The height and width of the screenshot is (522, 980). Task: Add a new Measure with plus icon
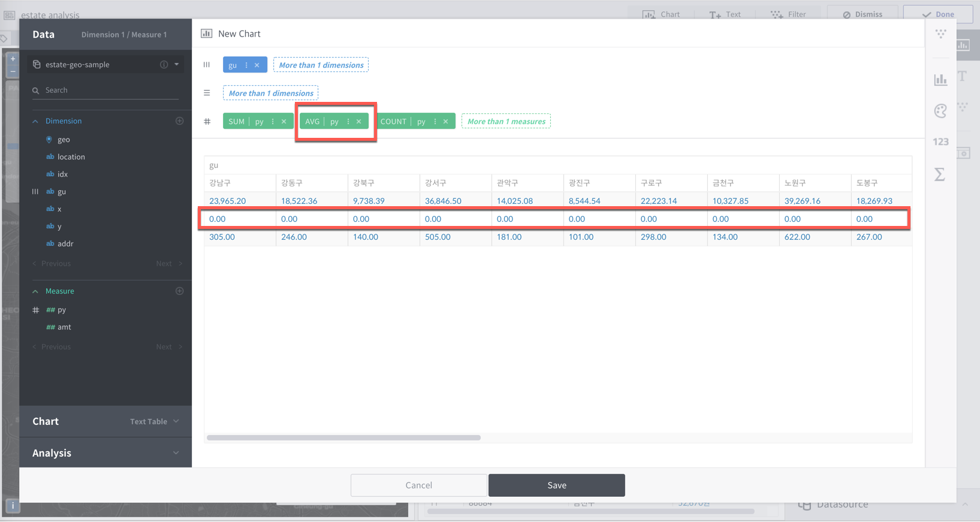click(179, 291)
